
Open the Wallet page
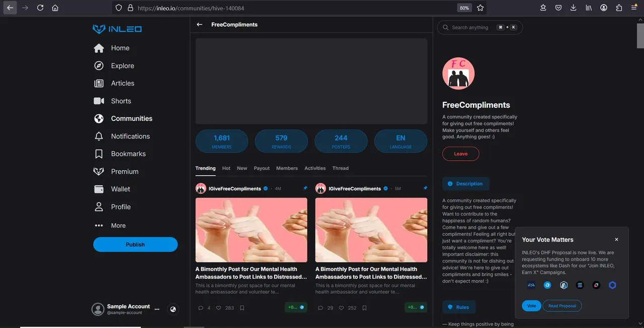(112, 189)
